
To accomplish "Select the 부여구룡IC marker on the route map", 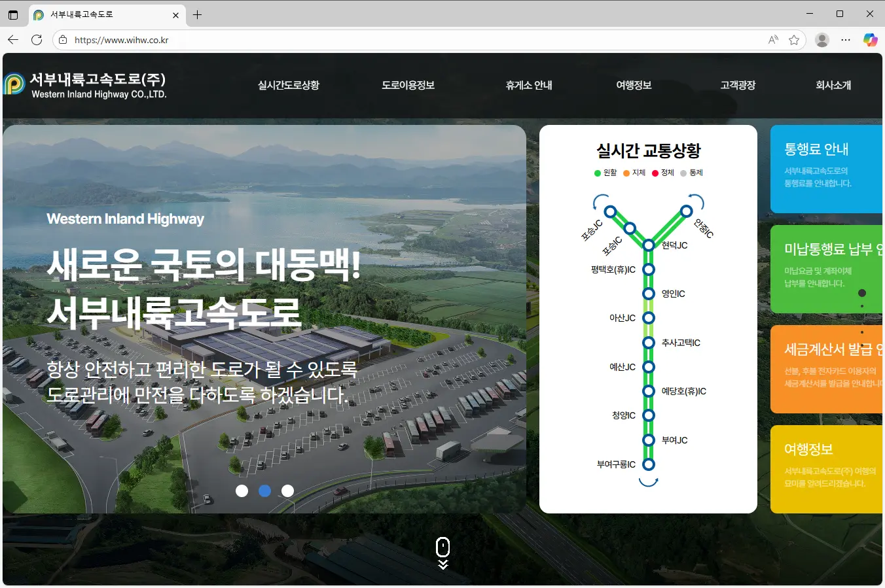I will [x=648, y=464].
